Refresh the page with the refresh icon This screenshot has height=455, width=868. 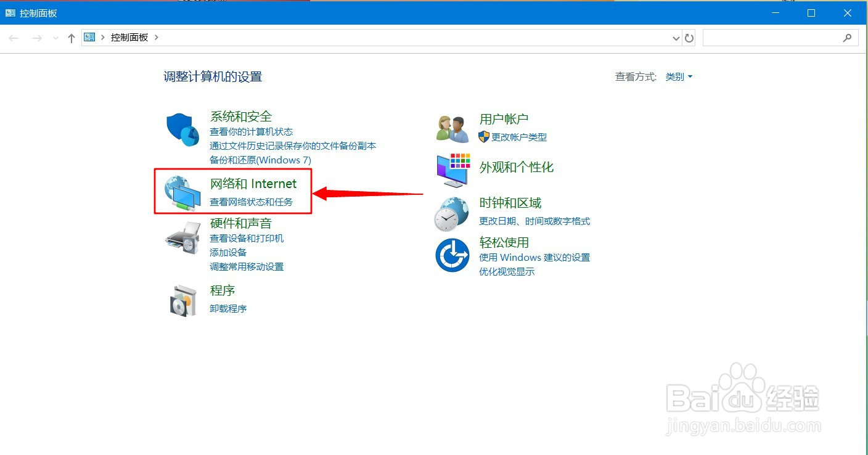coord(689,38)
